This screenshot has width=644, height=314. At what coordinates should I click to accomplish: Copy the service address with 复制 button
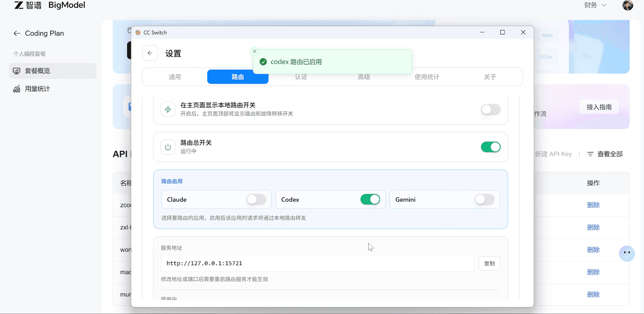pos(489,263)
